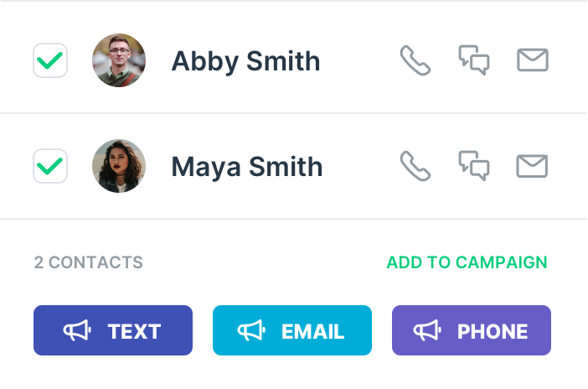Click phone icon for Abby Smith
588x389 pixels.
(415, 60)
